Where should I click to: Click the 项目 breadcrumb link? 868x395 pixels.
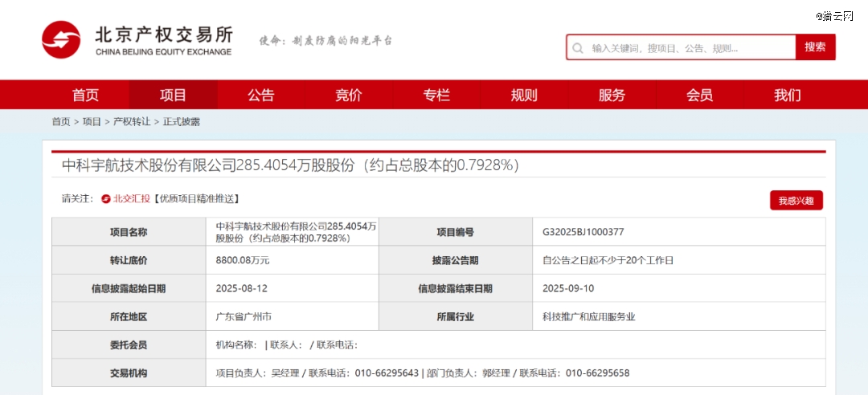92,122
